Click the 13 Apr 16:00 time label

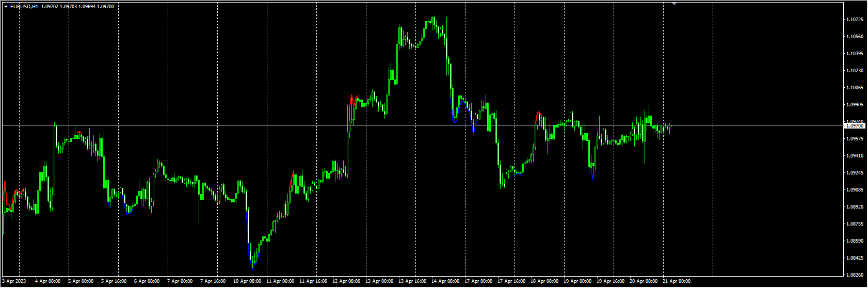tap(412, 281)
